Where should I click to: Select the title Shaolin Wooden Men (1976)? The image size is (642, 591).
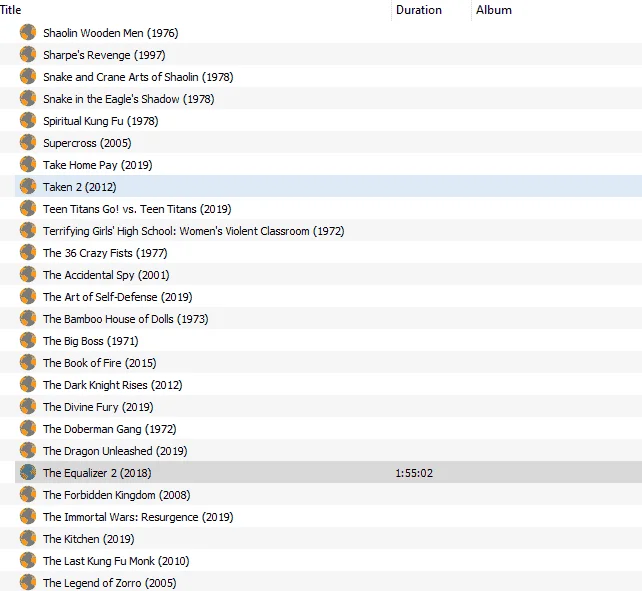(x=111, y=33)
